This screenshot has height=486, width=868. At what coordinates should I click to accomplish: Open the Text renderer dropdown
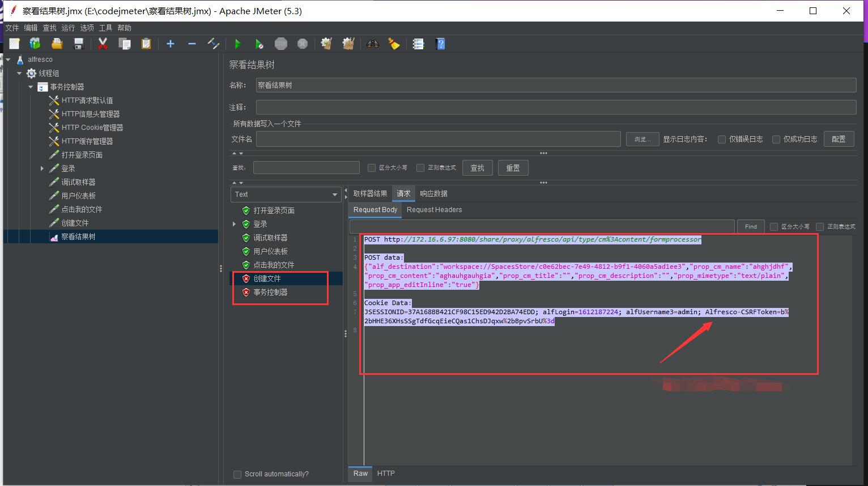[286, 194]
